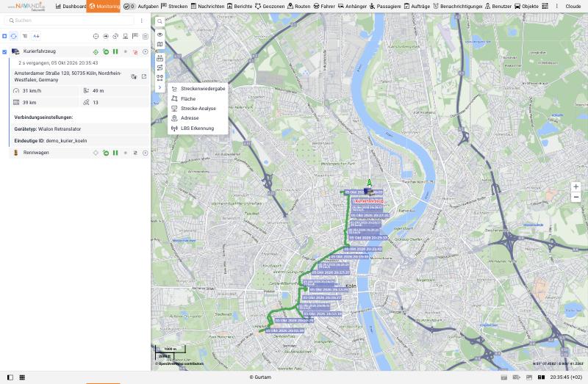This screenshot has height=384, width=588.
Task: Open the top bar three-dots overflow menu
Action: click(x=557, y=7)
